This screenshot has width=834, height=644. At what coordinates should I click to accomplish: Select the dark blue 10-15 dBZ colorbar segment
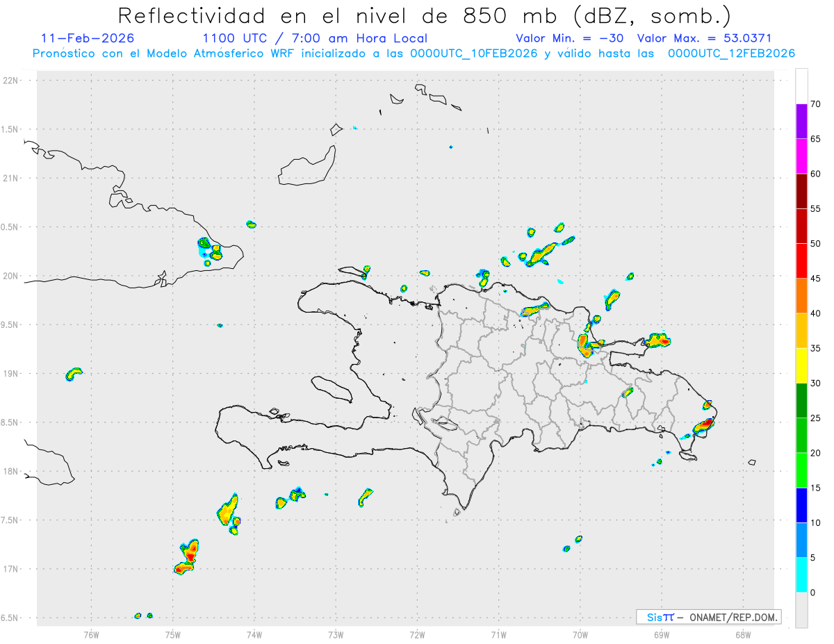click(801, 505)
